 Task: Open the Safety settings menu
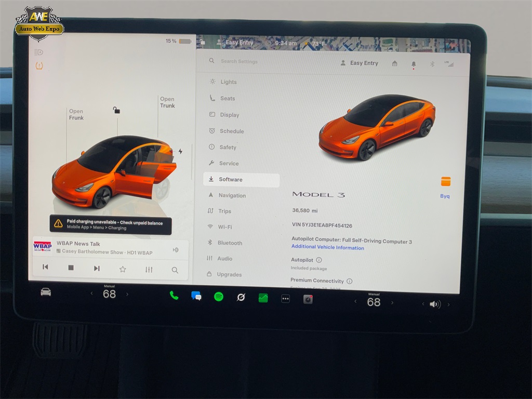point(223,147)
